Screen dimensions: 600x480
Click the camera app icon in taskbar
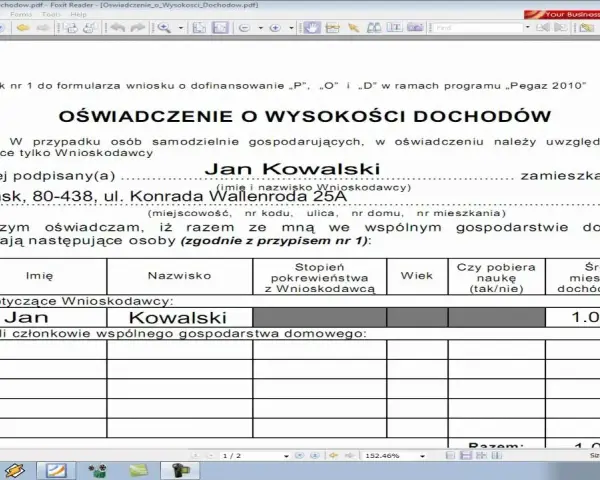pos(180,471)
